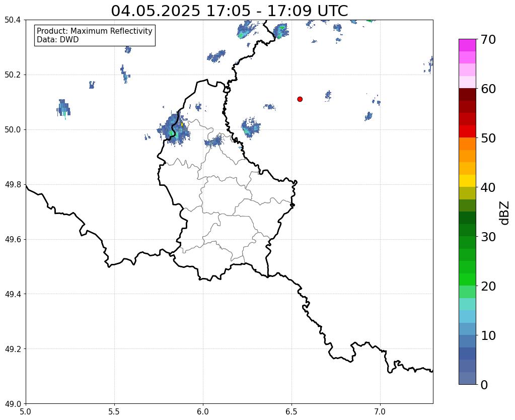Click the 5.5 longitude tick label
Screen dimensions: 515x420
(114, 411)
